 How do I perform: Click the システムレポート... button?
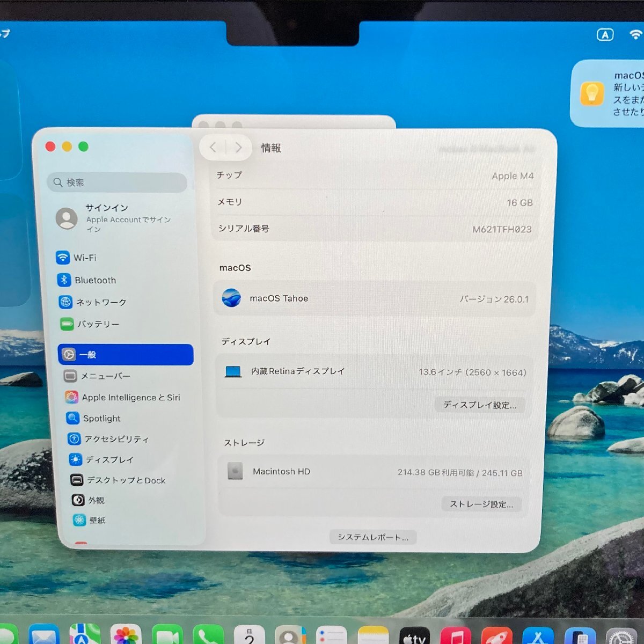[x=373, y=537]
